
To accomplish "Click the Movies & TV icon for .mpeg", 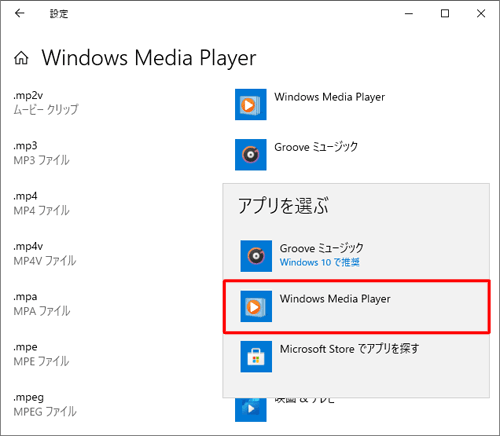I will point(251,409).
